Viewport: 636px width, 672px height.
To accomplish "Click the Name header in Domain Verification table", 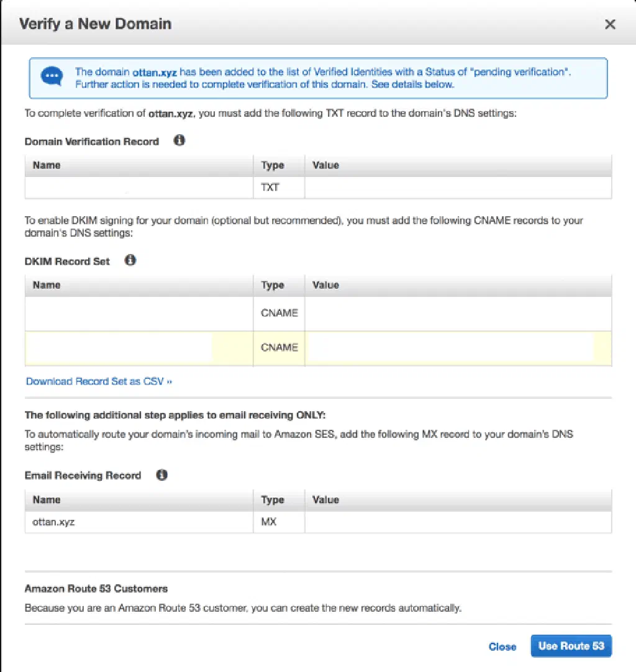I will pyautogui.click(x=47, y=165).
